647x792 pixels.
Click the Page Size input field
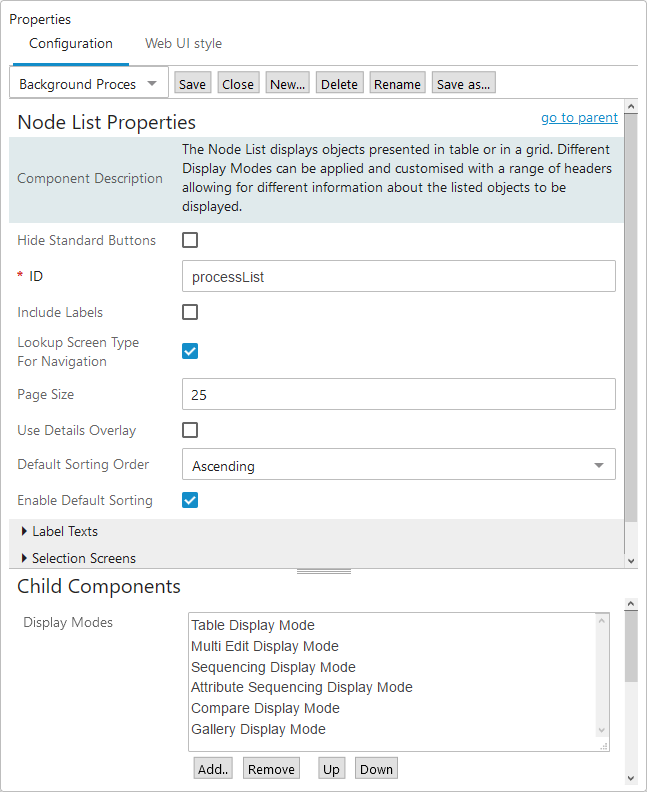pyautogui.click(x=398, y=394)
